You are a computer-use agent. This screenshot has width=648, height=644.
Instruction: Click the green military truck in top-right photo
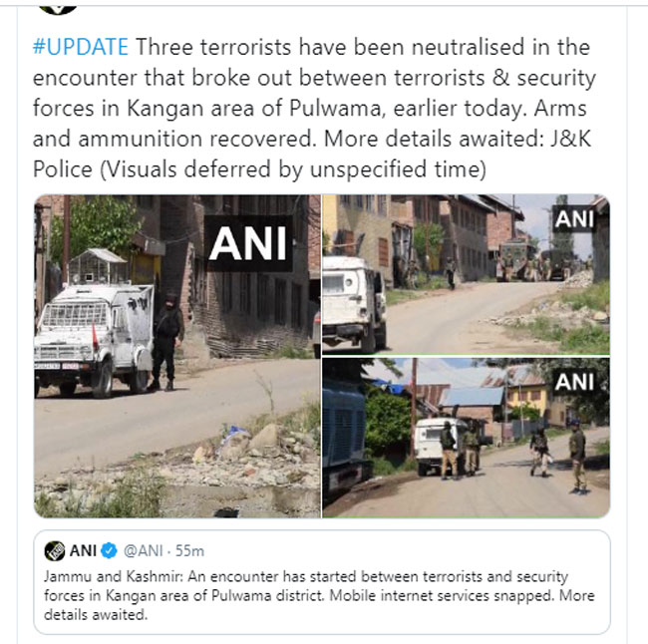click(x=515, y=260)
